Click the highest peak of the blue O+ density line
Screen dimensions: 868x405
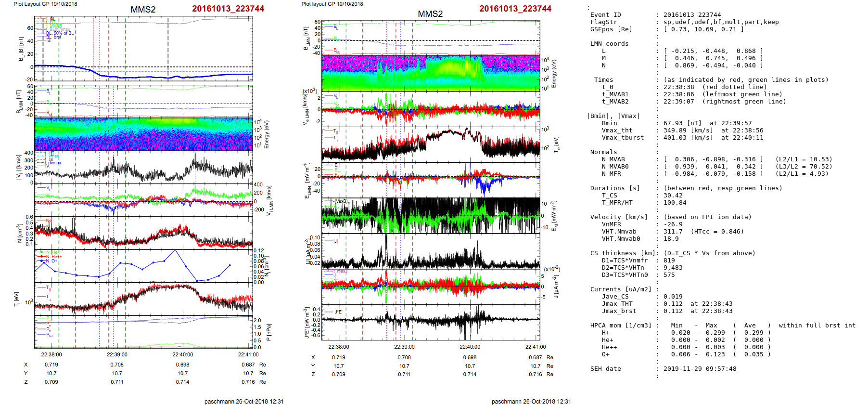click(176, 250)
